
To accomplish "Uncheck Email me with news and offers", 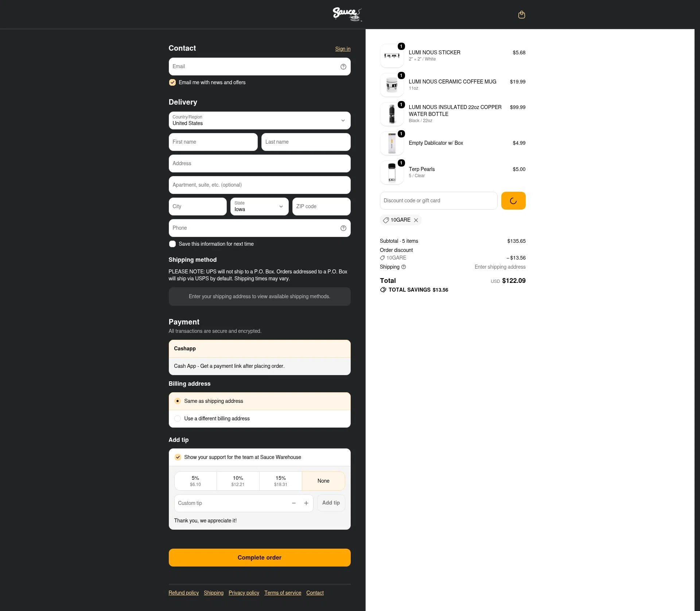I will click(172, 82).
